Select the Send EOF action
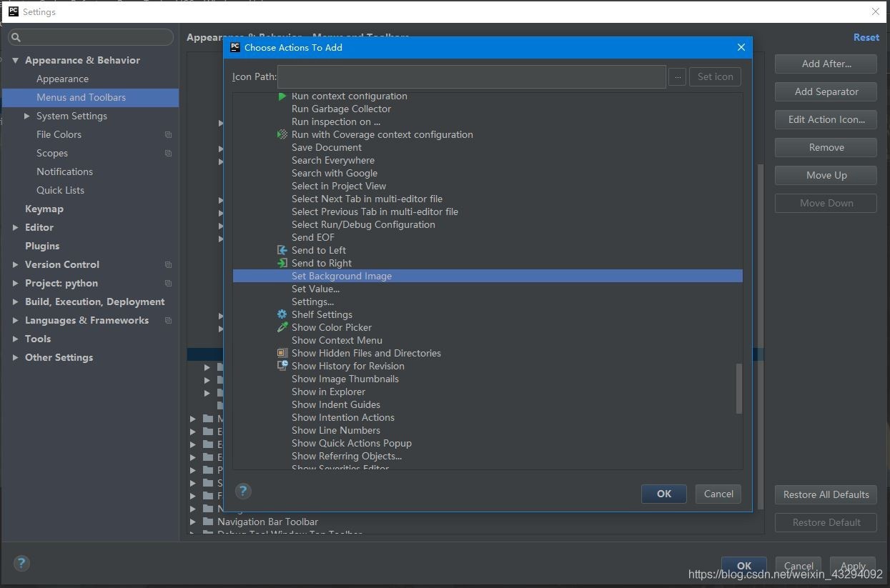 tap(312, 237)
